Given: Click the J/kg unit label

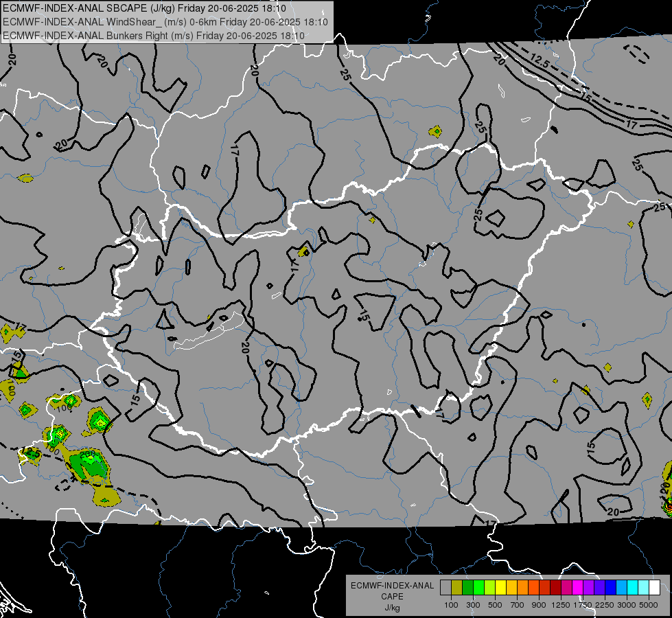Looking at the screenshot, I should coord(392,608).
